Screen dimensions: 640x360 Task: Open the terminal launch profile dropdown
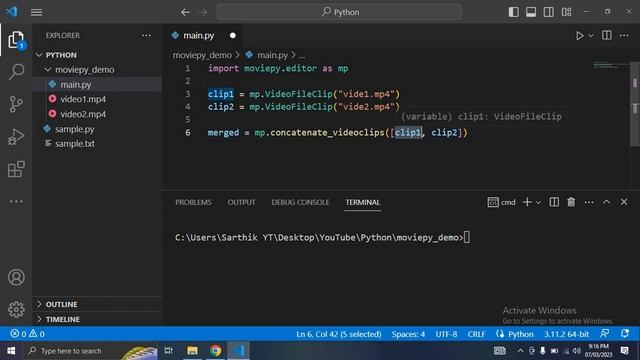tap(538, 202)
